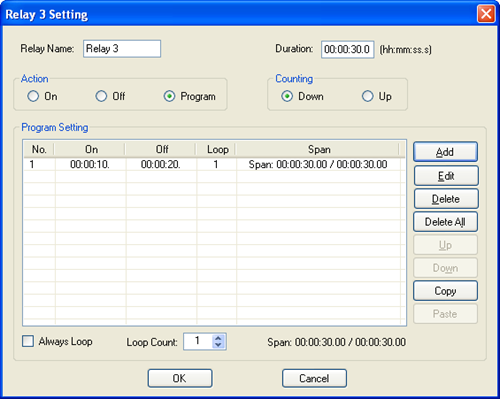
Task: Click the Span column header
Action: [x=318, y=149]
